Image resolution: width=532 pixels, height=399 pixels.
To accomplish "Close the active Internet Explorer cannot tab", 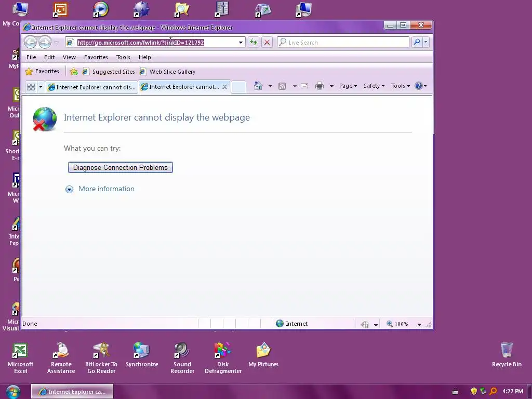I will pyautogui.click(x=224, y=87).
